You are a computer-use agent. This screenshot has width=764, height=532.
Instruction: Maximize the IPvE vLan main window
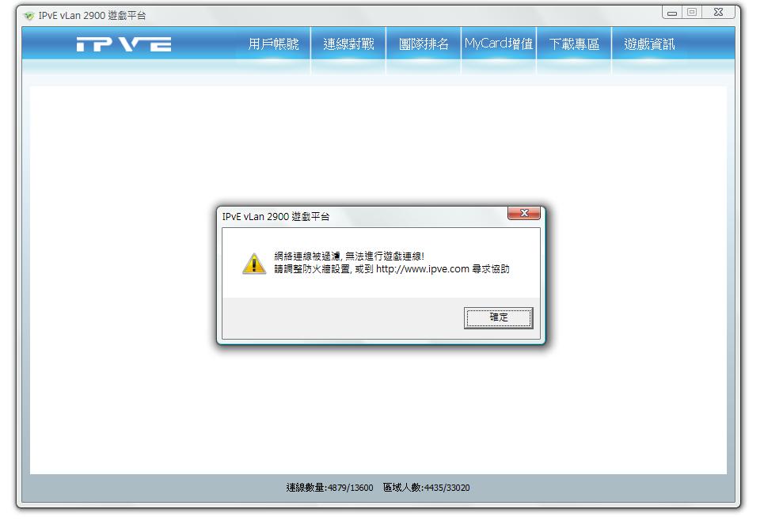[x=692, y=12]
